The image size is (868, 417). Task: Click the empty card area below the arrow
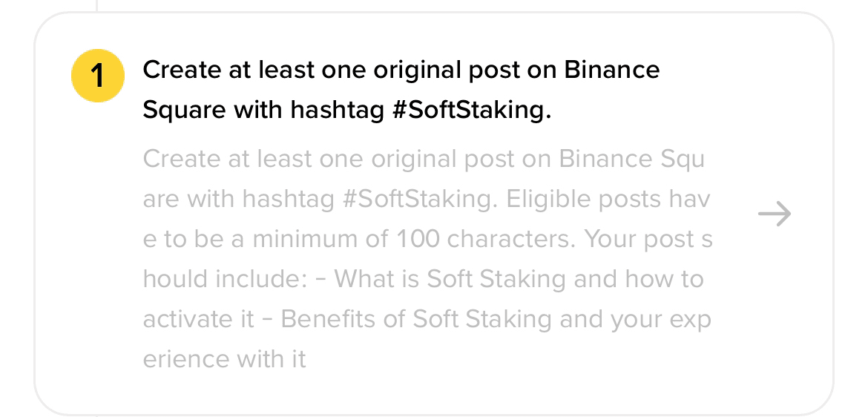click(x=775, y=321)
